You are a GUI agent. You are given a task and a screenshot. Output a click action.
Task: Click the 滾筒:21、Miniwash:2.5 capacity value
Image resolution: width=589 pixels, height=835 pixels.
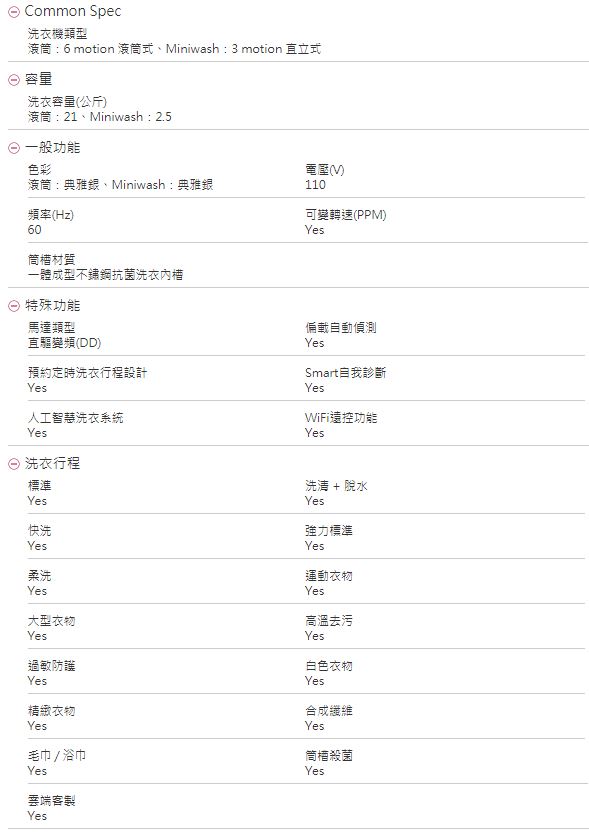[x=100, y=117]
